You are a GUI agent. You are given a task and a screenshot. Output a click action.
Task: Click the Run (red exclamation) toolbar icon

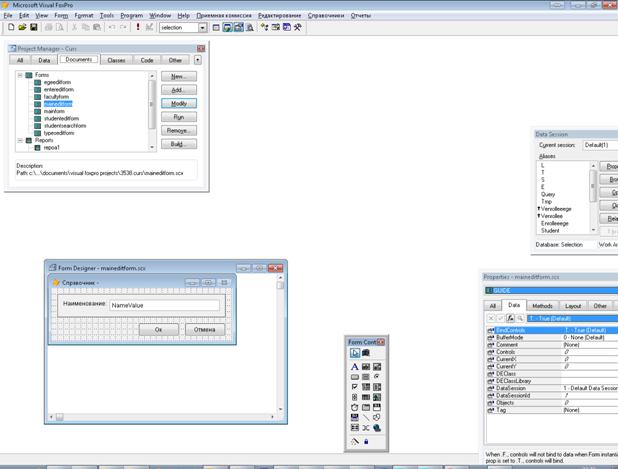coord(138,27)
